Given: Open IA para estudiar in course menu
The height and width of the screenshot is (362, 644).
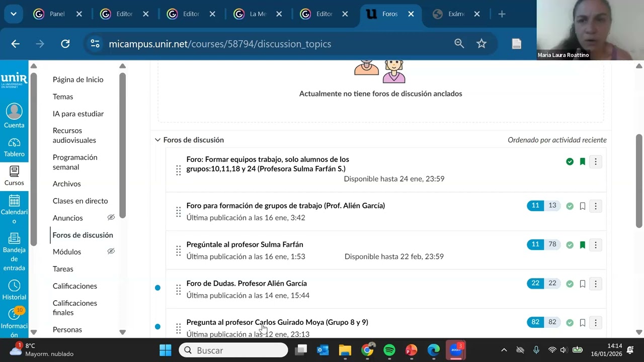Looking at the screenshot, I should [x=78, y=114].
